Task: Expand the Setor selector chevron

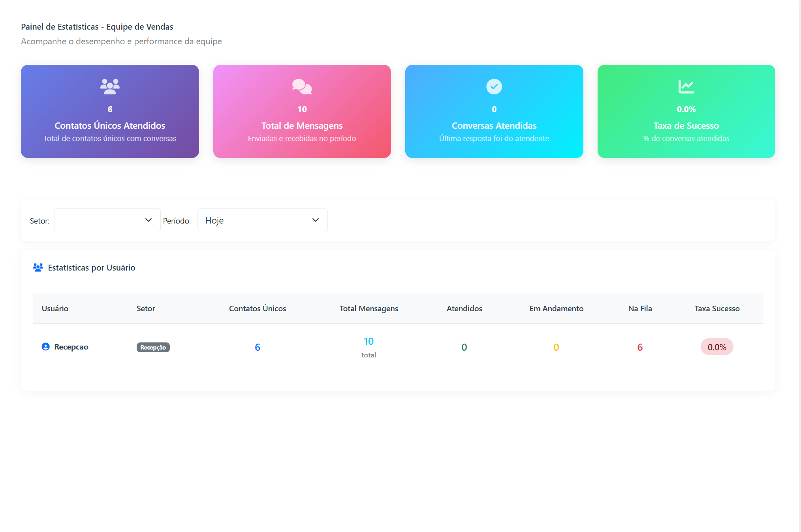Action: [149, 220]
